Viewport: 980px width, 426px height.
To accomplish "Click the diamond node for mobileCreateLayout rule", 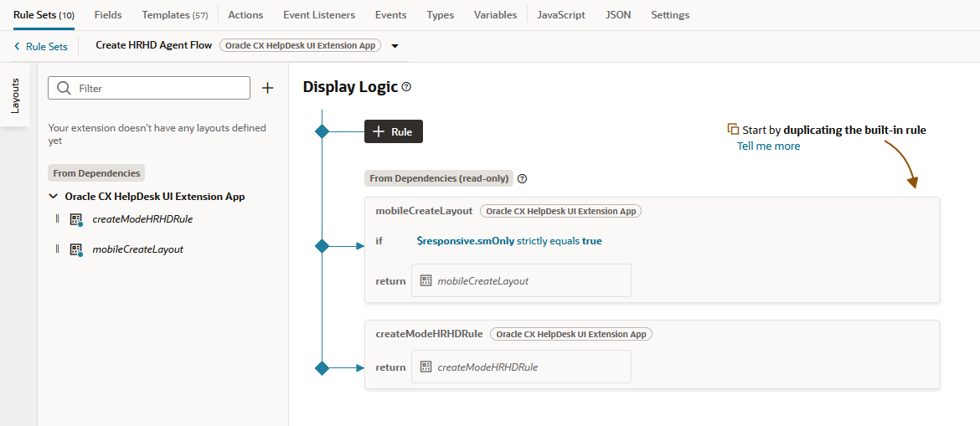I will click(322, 246).
